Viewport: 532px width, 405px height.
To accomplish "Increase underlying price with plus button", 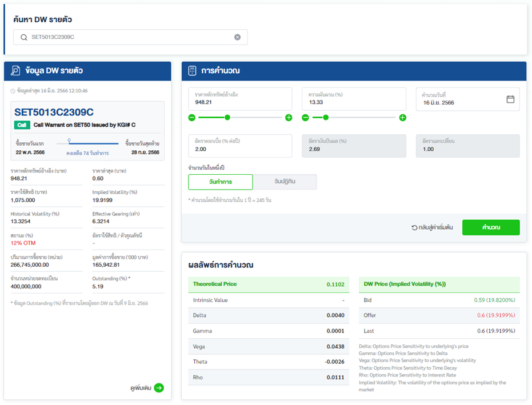I will (289, 118).
